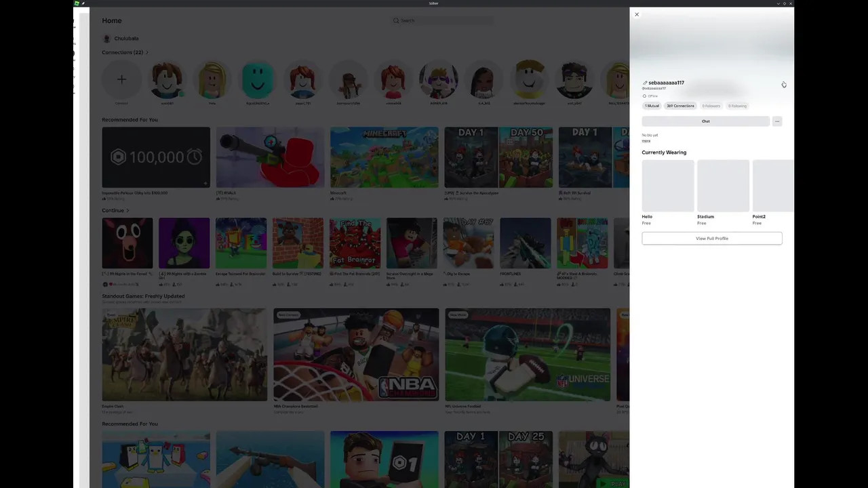View the 0 Following list
This screenshot has width=868, height=488.
point(737,106)
